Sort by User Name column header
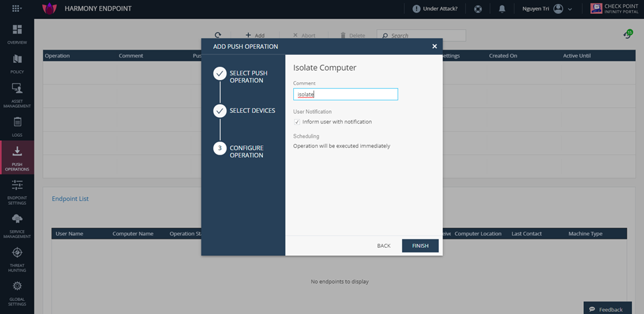The height and width of the screenshot is (314, 644). pyautogui.click(x=69, y=233)
